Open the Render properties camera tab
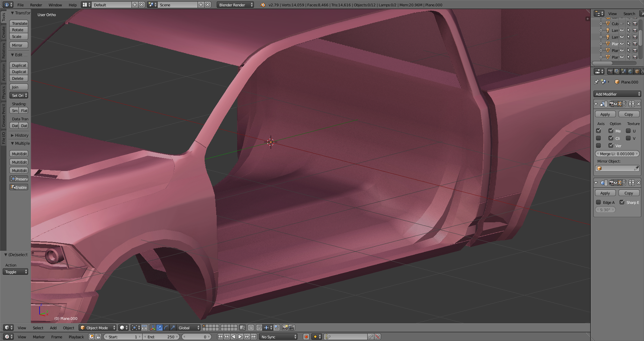 (x=610, y=71)
